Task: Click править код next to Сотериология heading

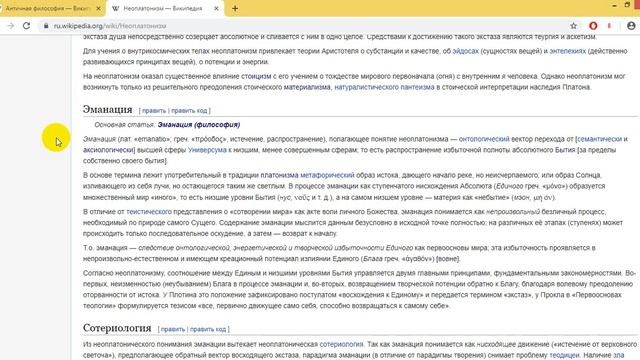Action: [208, 329]
